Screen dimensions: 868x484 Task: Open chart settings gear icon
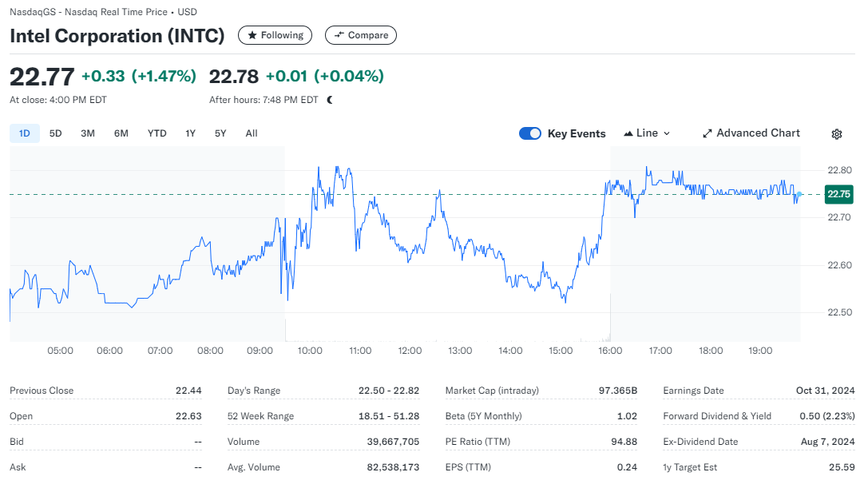tap(836, 134)
